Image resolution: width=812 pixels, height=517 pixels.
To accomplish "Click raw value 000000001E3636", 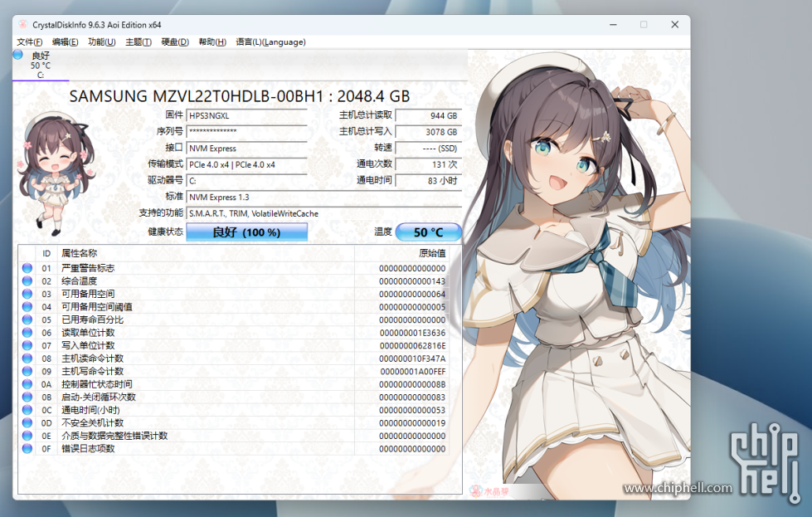I will [412, 333].
